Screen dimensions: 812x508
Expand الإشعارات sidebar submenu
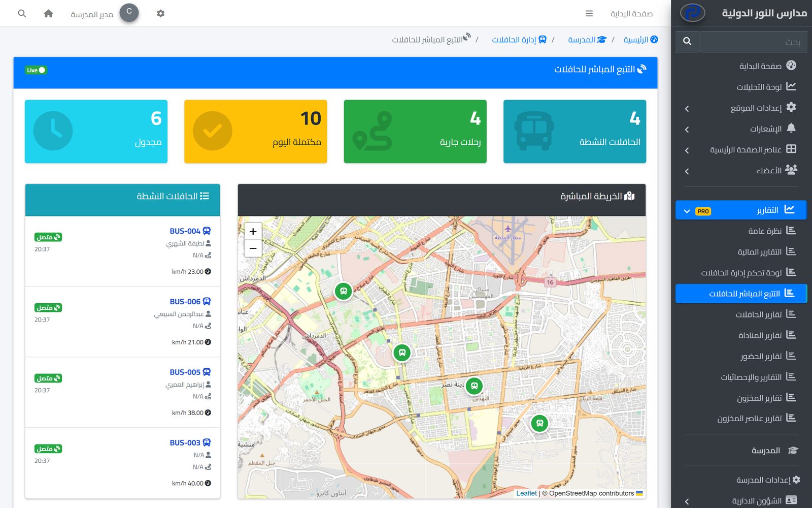point(741,129)
